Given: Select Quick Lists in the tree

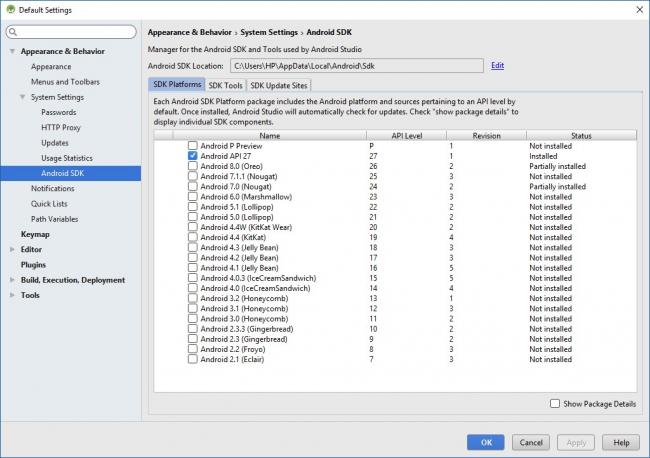Looking at the screenshot, I should tap(49, 204).
